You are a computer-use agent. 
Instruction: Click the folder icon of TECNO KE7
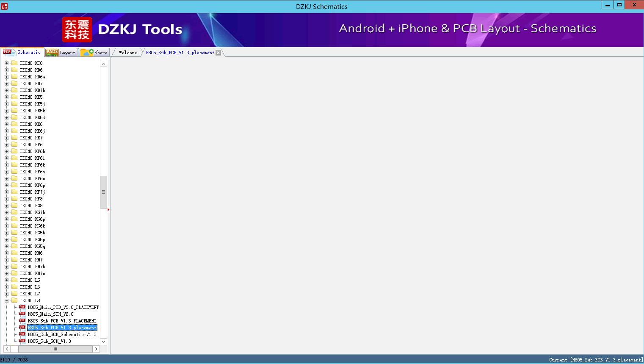pos(14,138)
